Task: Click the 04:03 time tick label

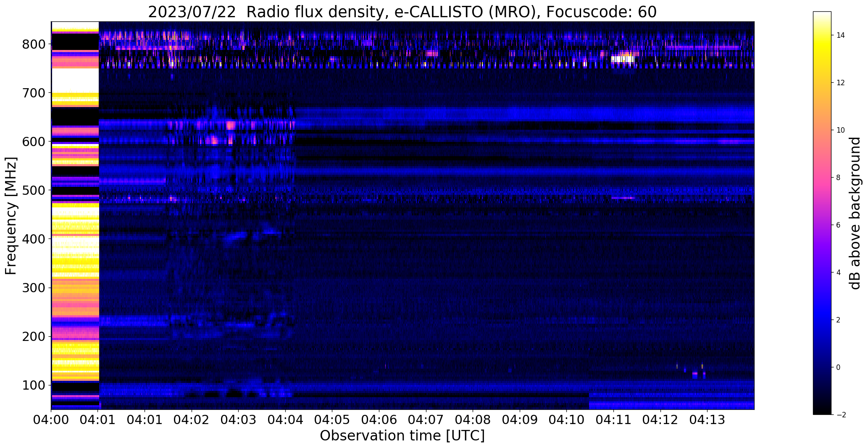Action: click(x=239, y=419)
